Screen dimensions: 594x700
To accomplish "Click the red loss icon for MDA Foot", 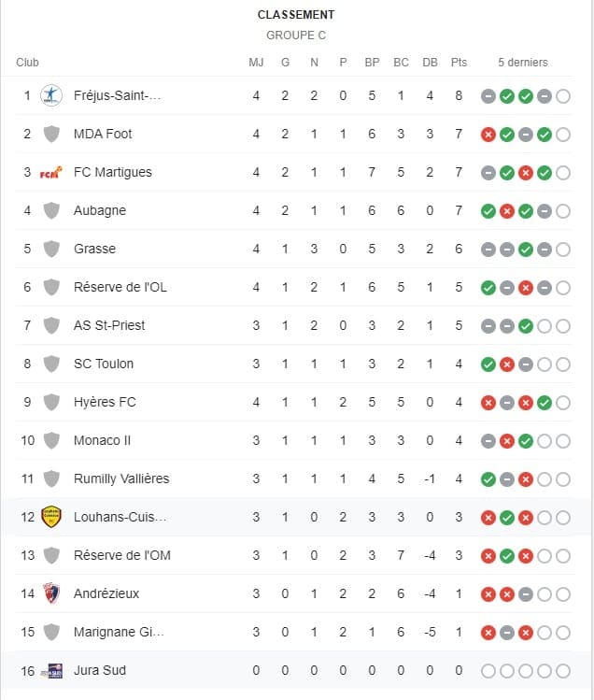I will pyautogui.click(x=488, y=135).
